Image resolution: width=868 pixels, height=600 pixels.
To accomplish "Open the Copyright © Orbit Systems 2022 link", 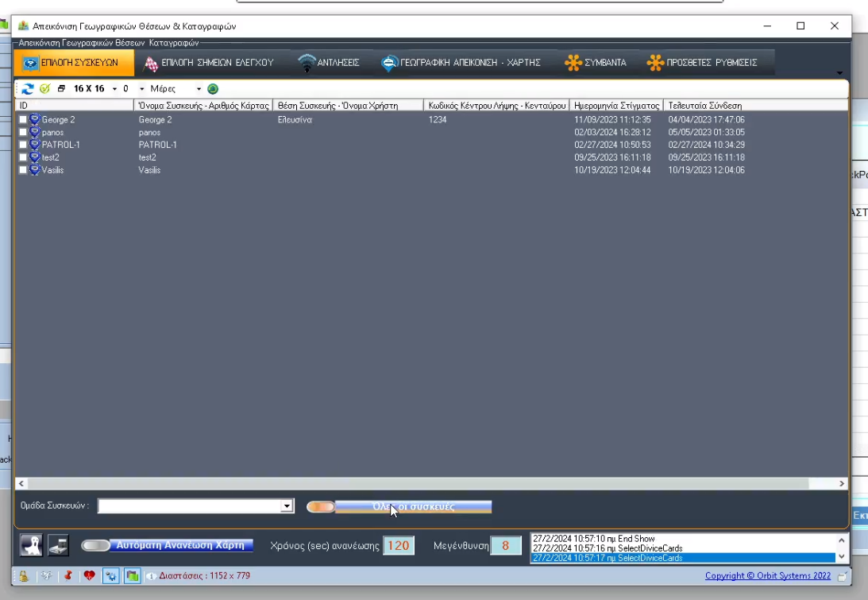I will (x=767, y=575).
